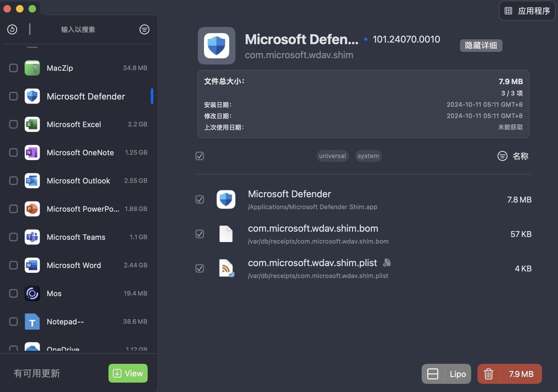The width and height of the screenshot is (558, 392).
Task: Click the Lipo split-panel icon
Action: tap(433, 374)
